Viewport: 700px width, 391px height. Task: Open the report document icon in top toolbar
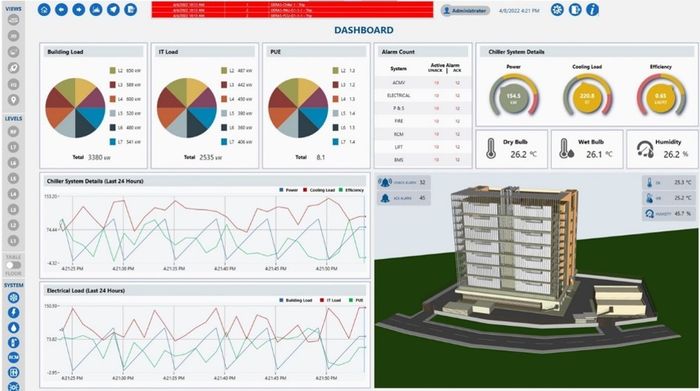click(x=130, y=9)
